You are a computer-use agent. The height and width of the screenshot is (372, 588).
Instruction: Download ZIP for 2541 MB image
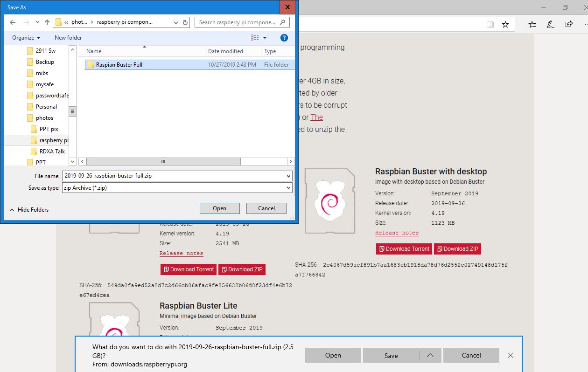click(242, 269)
